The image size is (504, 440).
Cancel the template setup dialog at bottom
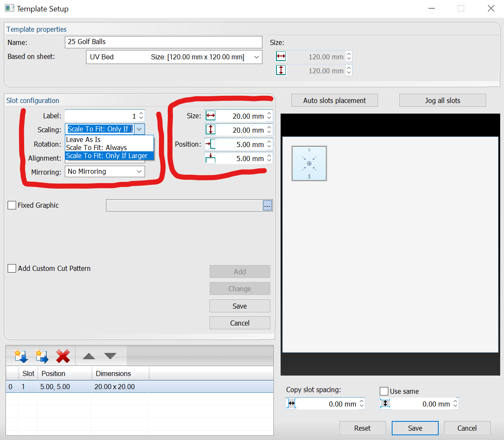467,428
